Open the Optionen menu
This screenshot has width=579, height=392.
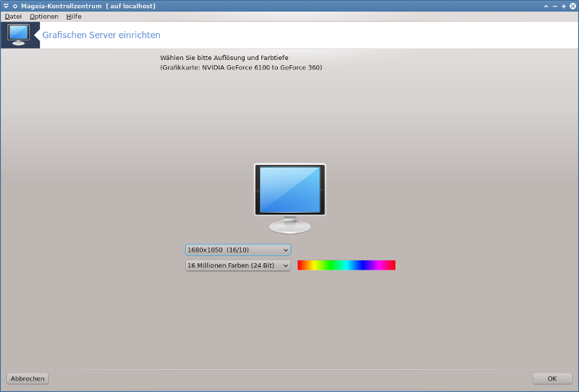point(44,16)
